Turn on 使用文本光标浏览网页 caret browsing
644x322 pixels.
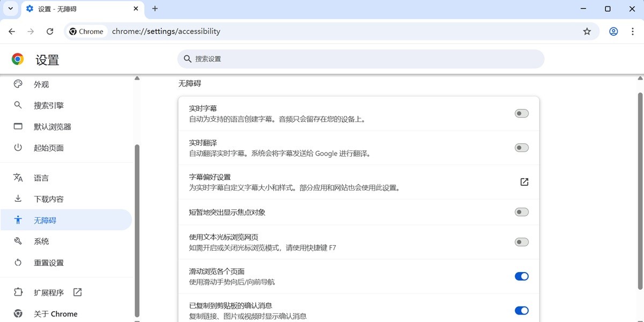pyautogui.click(x=521, y=242)
